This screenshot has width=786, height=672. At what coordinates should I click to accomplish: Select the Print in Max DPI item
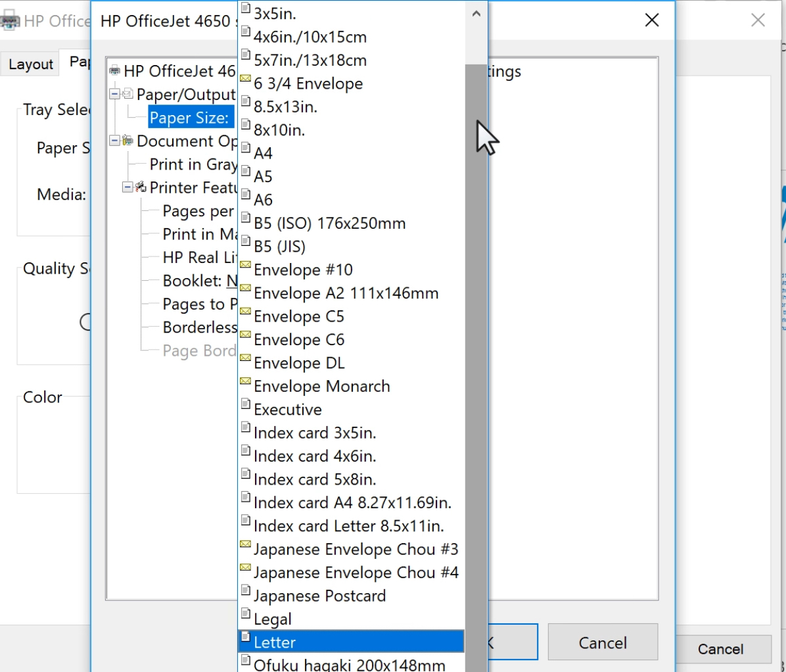click(x=200, y=233)
